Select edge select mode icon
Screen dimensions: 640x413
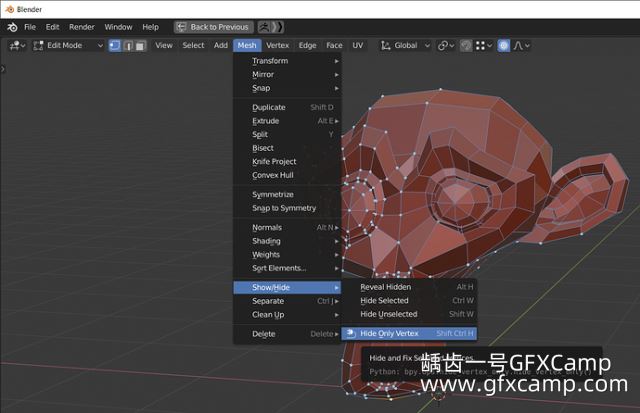[128, 46]
